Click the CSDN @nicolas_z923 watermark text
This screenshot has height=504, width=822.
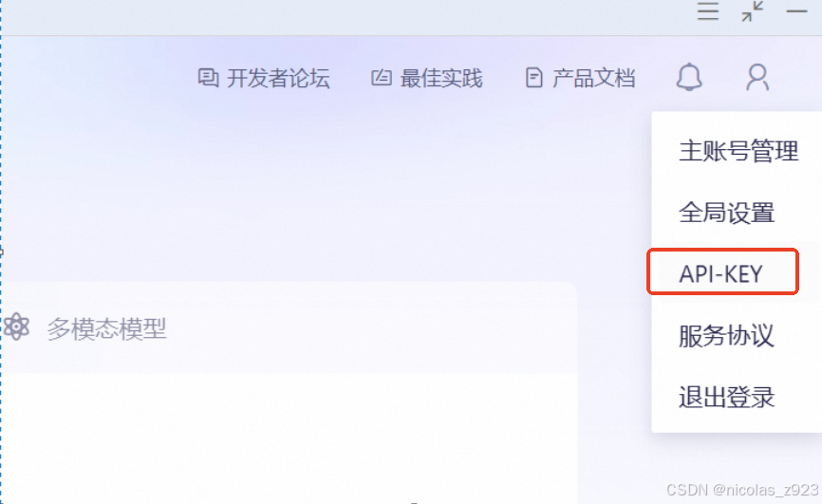pos(741,490)
